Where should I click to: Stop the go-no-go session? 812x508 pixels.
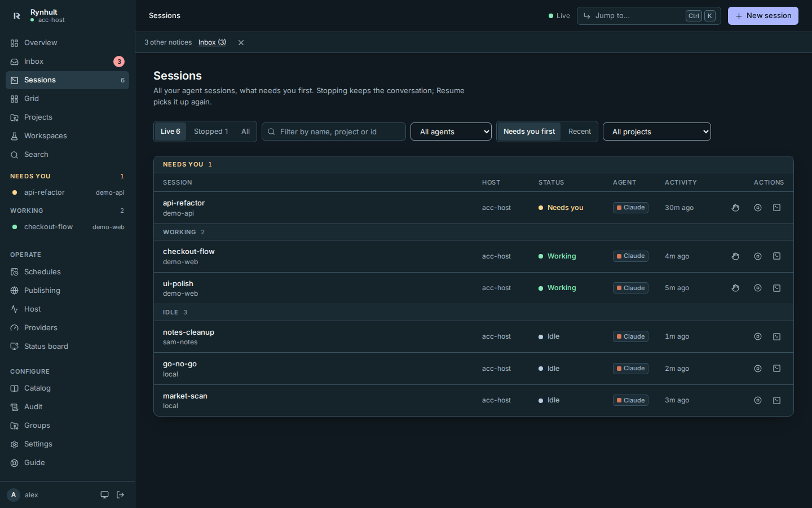coord(758,369)
